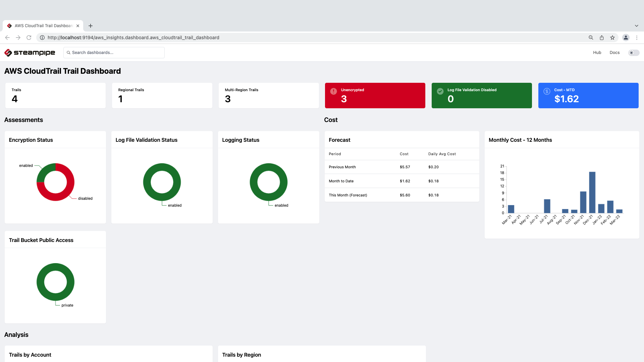Click the search dashboards input field
The width and height of the screenshot is (644, 362).
[x=113, y=52]
